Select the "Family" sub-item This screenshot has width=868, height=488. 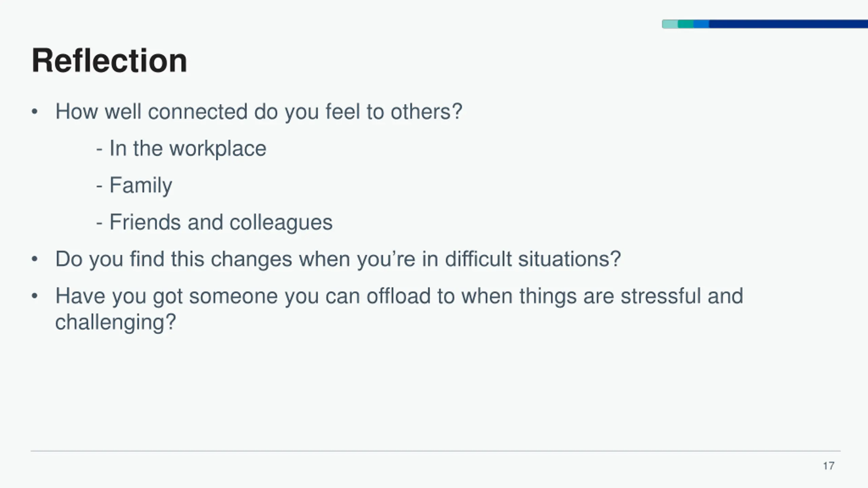141,185
